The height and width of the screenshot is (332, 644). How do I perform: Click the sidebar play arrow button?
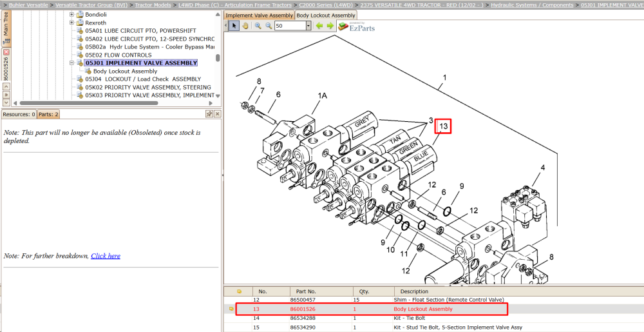pos(6,95)
